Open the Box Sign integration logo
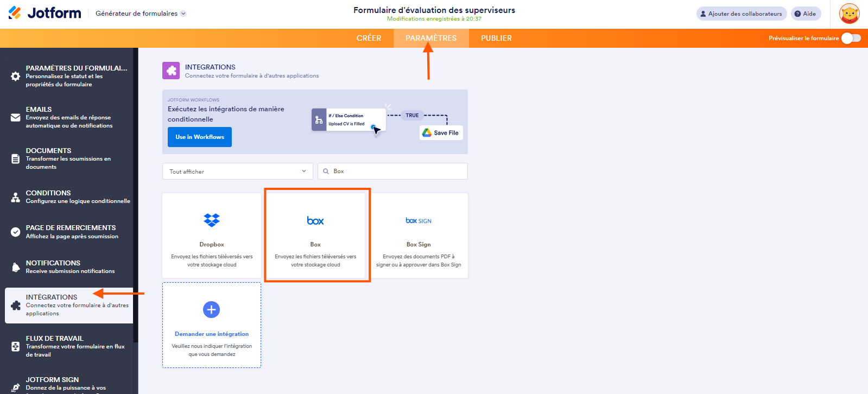 click(x=419, y=221)
